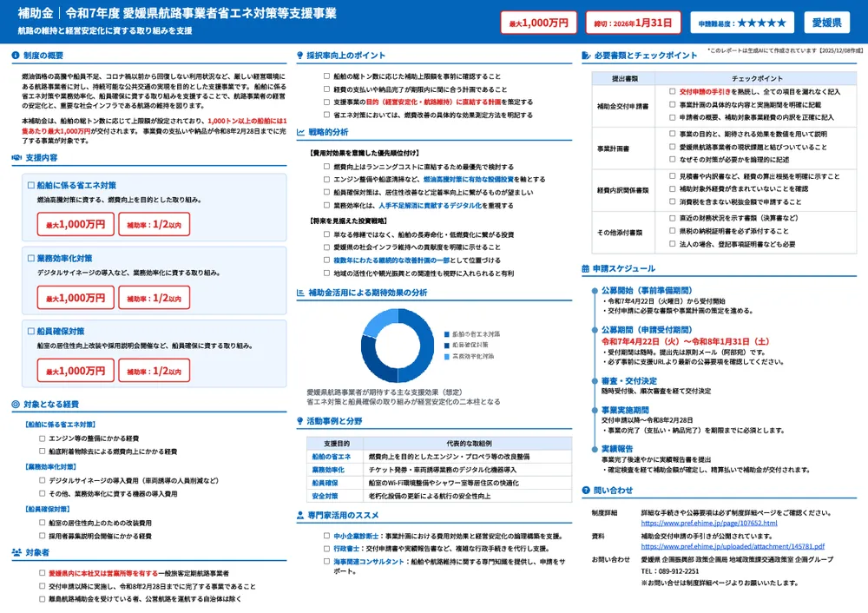Open the pref.ehime.jp/page/107652.html link
This screenshot has width=868, height=613.
pyautogui.click(x=708, y=524)
